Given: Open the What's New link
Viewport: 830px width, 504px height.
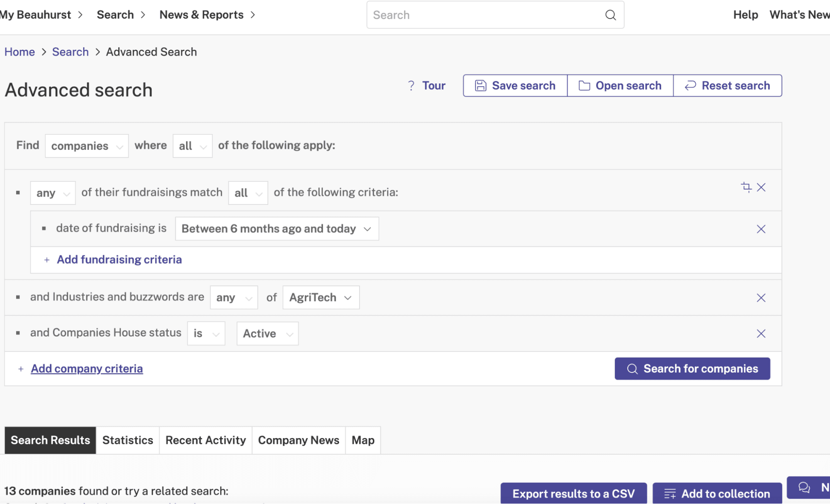Looking at the screenshot, I should coord(799,15).
